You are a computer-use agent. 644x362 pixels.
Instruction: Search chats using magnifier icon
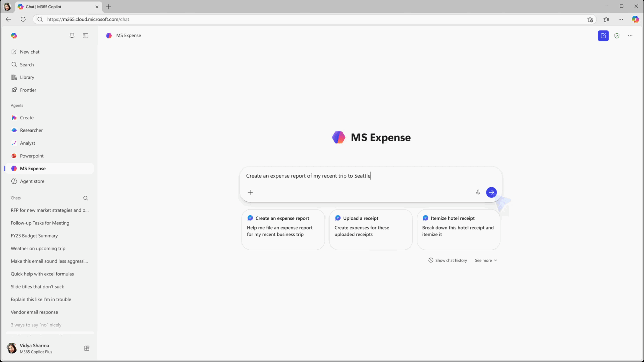point(86,198)
